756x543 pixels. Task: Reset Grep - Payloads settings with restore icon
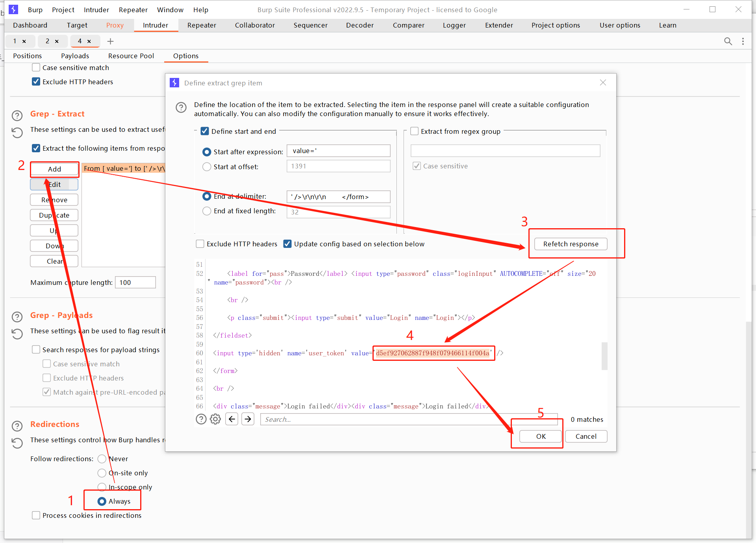pyautogui.click(x=17, y=334)
